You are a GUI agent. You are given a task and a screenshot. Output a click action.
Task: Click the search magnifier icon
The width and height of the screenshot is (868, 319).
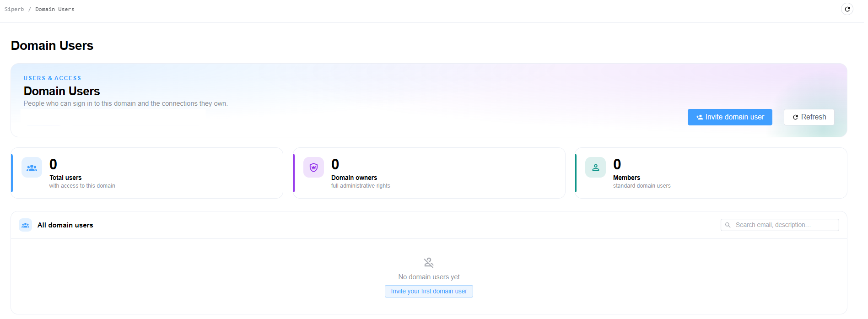click(x=728, y=225)
